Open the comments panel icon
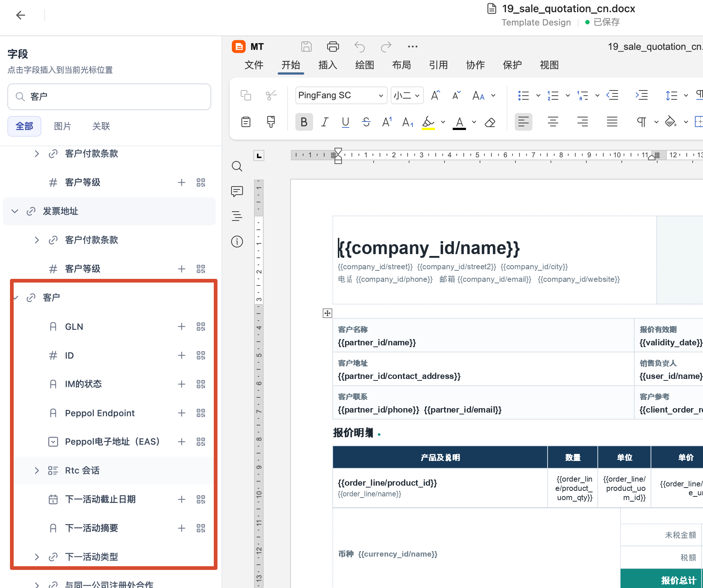The image size is (703, 588). [x=237, y=191]
